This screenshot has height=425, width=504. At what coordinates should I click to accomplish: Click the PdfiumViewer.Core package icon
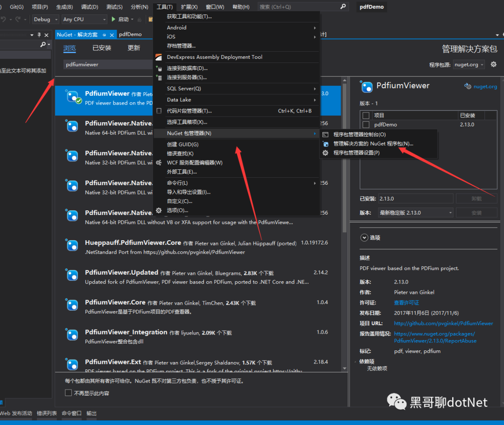(72, 306)
